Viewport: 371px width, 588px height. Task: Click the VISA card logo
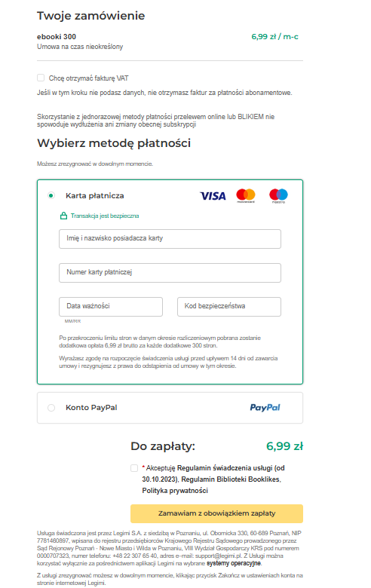click(213, 196)
